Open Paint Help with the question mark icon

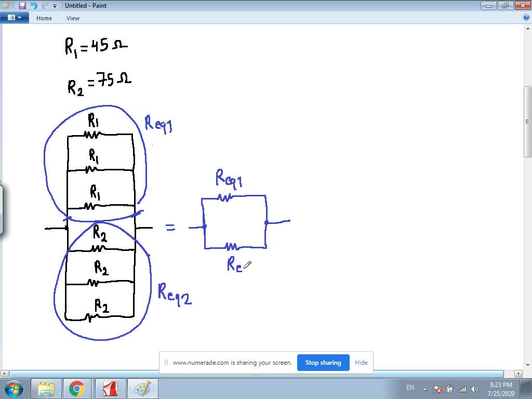tap(526, 17)
